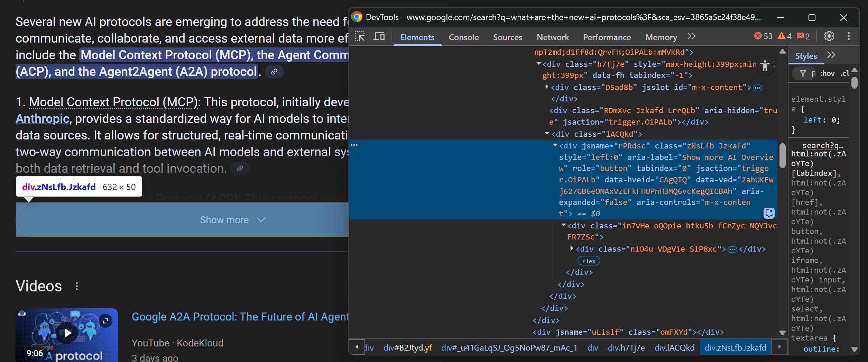Open the Videos section three-dot menu
Viewport: 868px width, 362px height.
(77, 286)
